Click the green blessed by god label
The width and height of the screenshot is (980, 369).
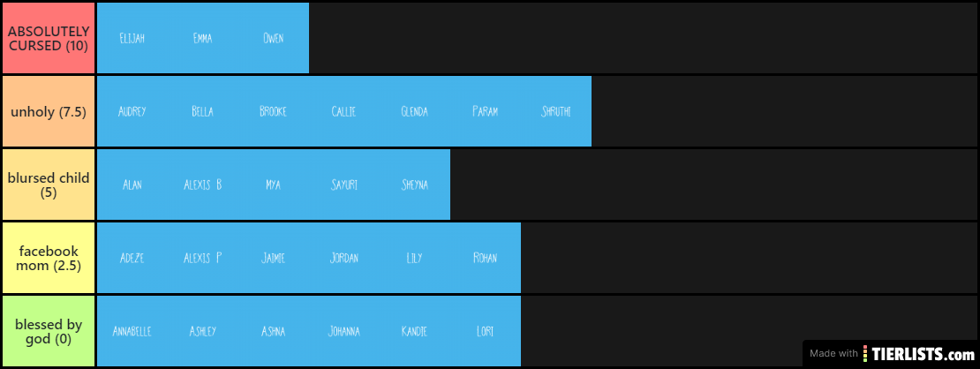pos(49,331)
